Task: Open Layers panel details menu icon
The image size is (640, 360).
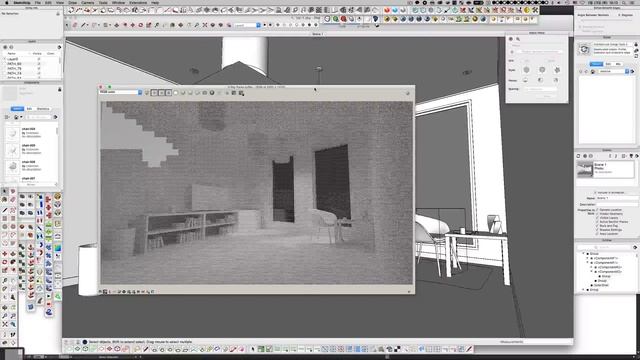Action: coord(59,47)
